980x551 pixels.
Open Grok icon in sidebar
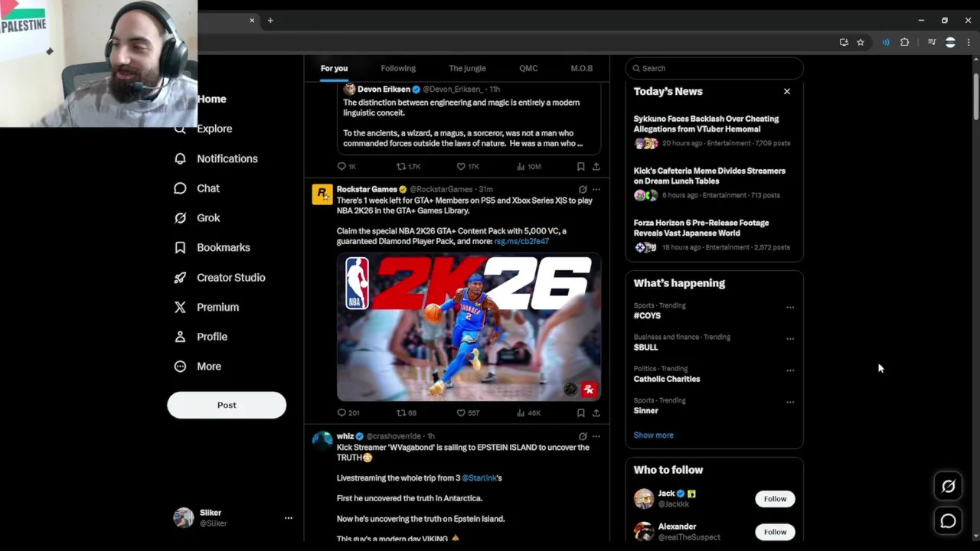[x=180, y=218]
